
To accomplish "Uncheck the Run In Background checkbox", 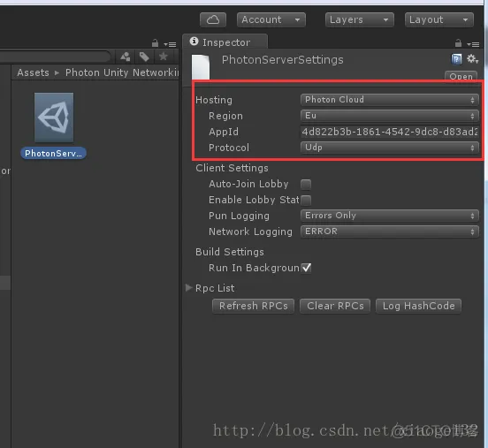I will [306, 268].
